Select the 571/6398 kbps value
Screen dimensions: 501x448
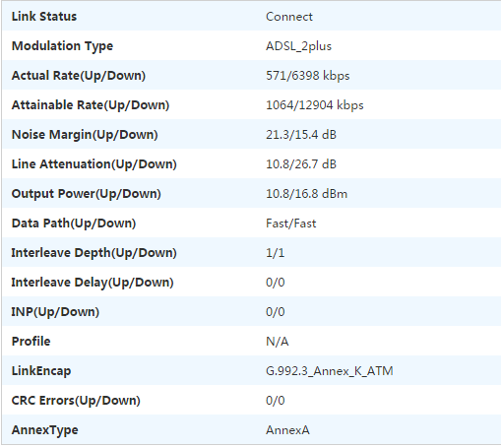tap(307, 76)
